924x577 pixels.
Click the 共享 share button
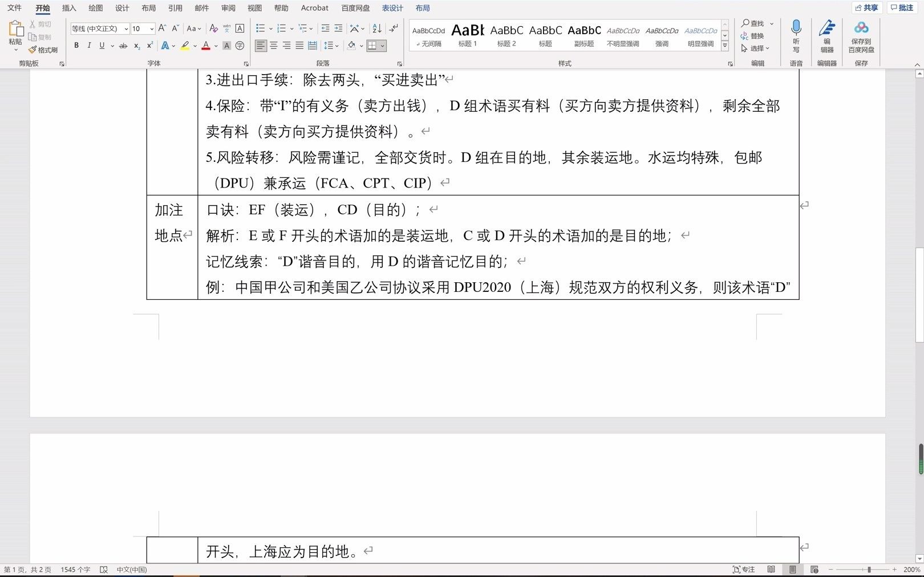pos(866,7)
